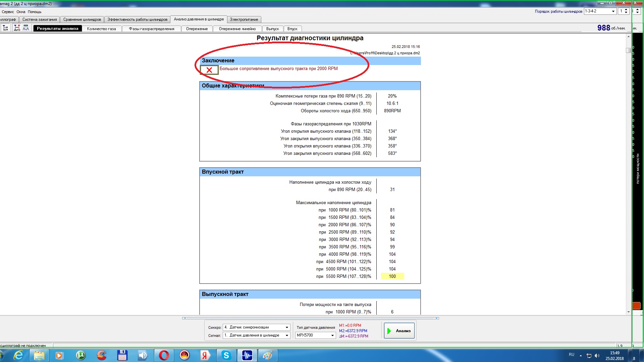The width and height of the screenshot is (644, 362).
Task: Launch Windows Media Player from taskbar
Action: [x=59, y=355]
